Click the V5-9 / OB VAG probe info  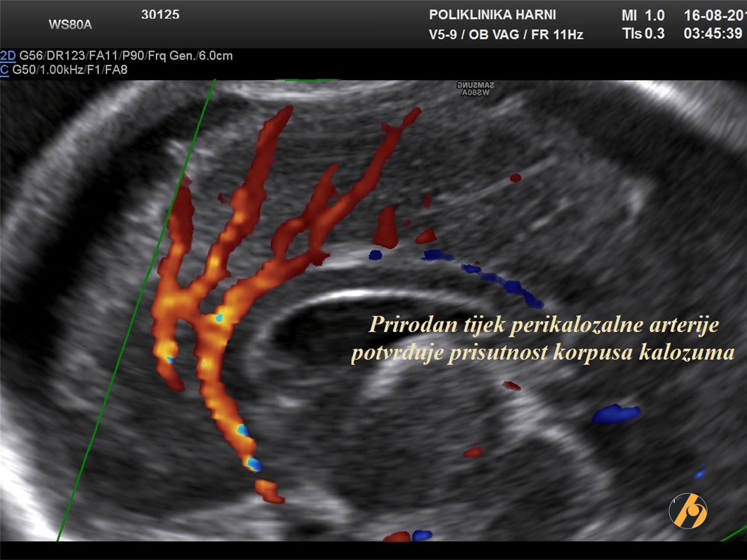click(506, 35)
